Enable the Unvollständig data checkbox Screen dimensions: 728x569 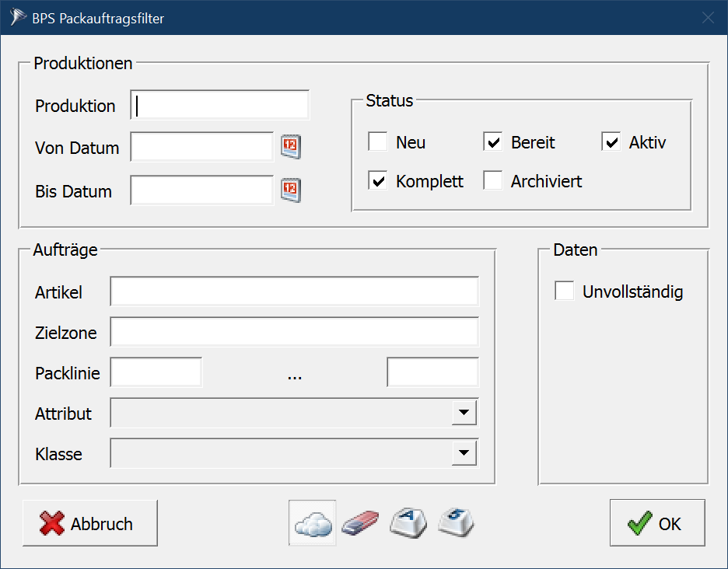pyautogui.click(x=565, y=291)
